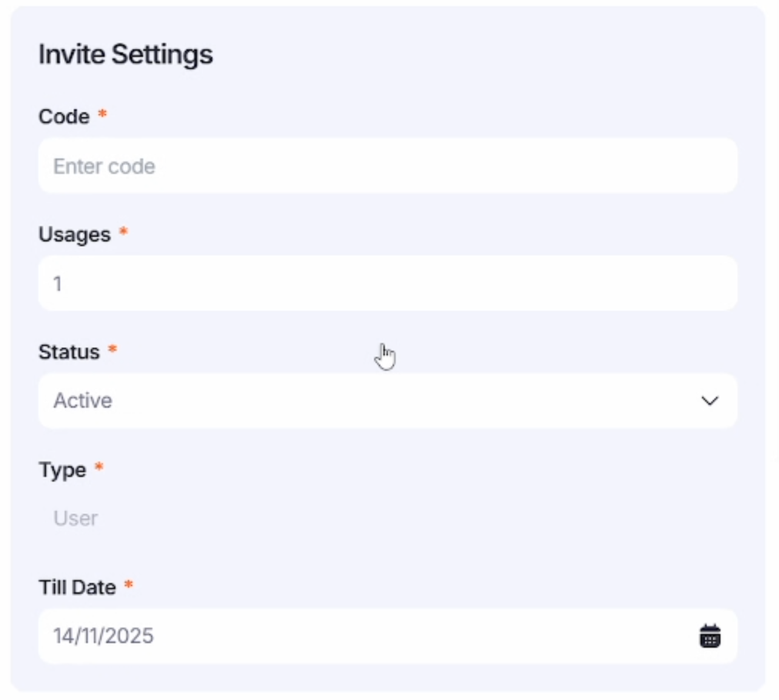
Task: Select the day segment 14 in Till Date
Action: 62,636
